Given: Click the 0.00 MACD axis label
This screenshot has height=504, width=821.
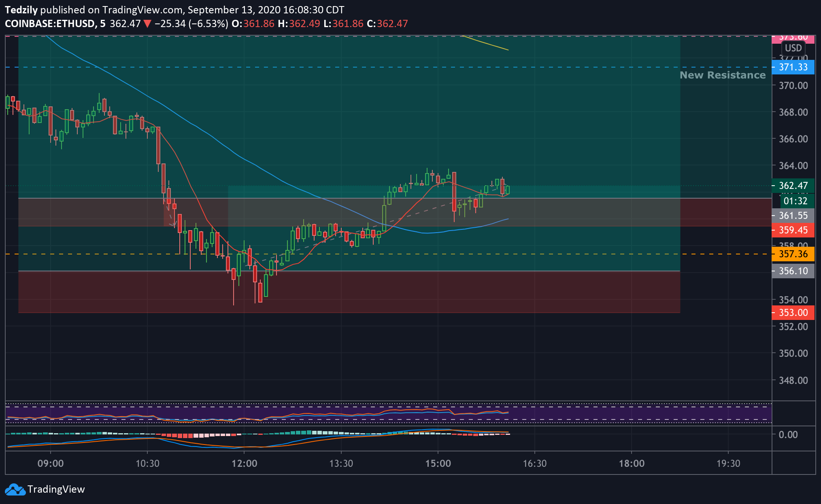Looking at the screenshot, I should pos(788,434).
